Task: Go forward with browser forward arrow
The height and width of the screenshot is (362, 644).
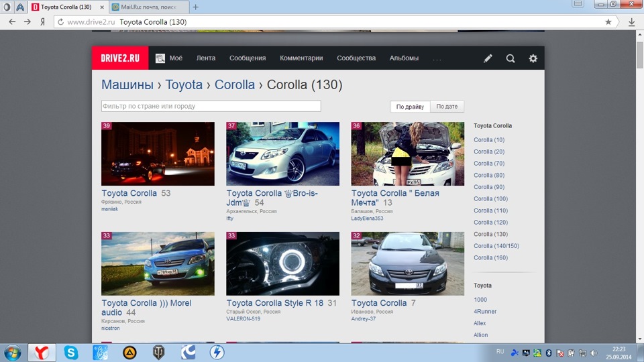Action: point(27,21)
